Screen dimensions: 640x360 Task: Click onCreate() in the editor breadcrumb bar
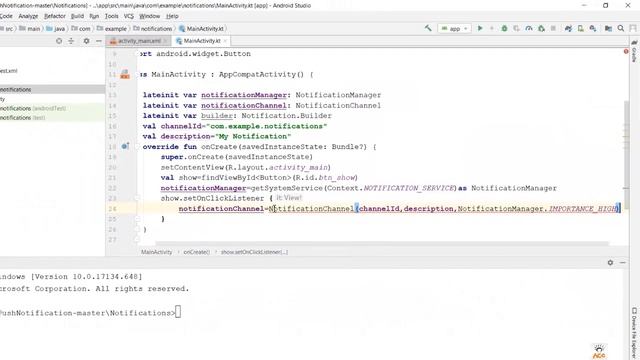coord(196,252)
